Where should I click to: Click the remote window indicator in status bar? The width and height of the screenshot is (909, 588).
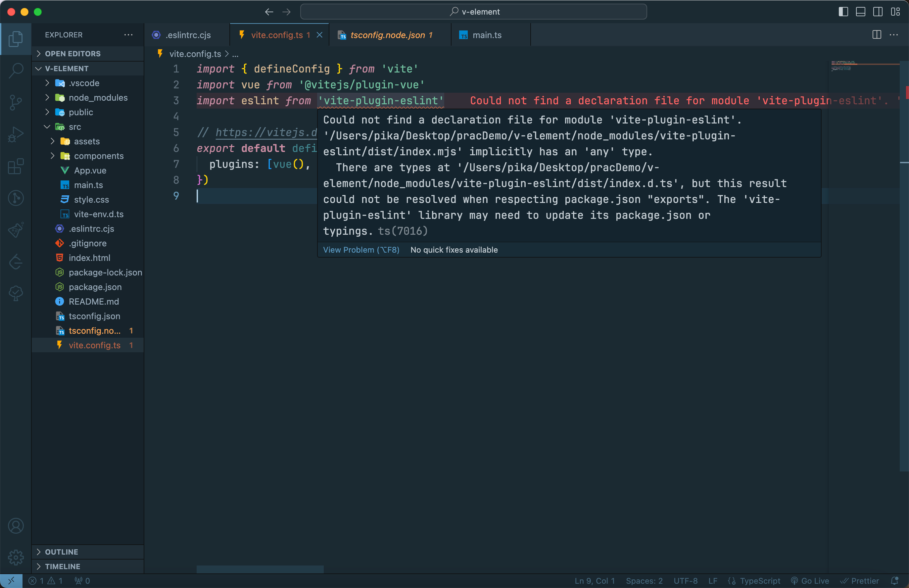click(11, 581)
